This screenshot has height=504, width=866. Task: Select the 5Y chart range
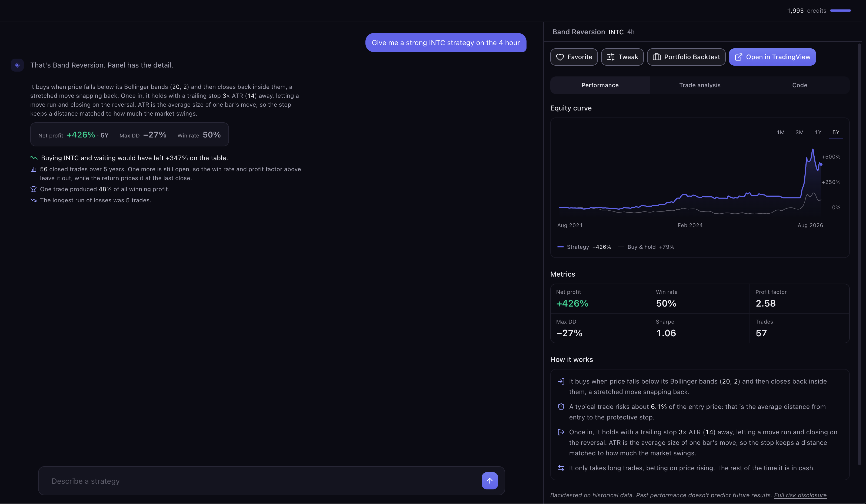click(836, 133)
